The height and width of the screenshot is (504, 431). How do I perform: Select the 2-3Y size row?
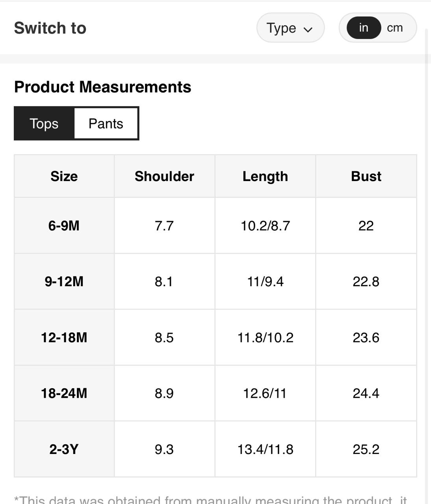pos(64,449)
